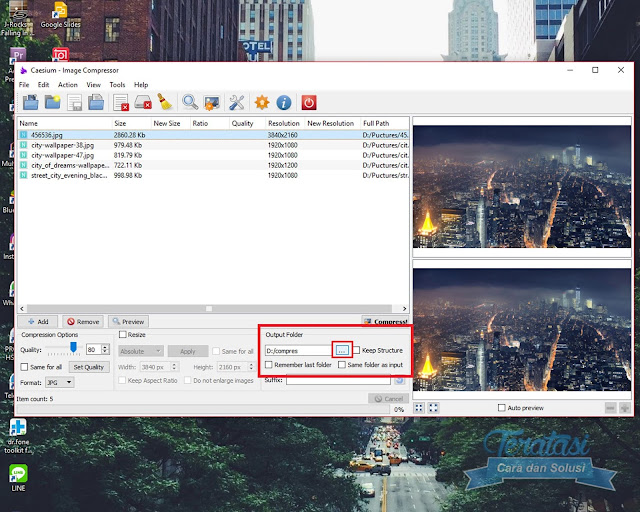
Task: Click the drive with red X icon
Action: (x=143, y=102)
